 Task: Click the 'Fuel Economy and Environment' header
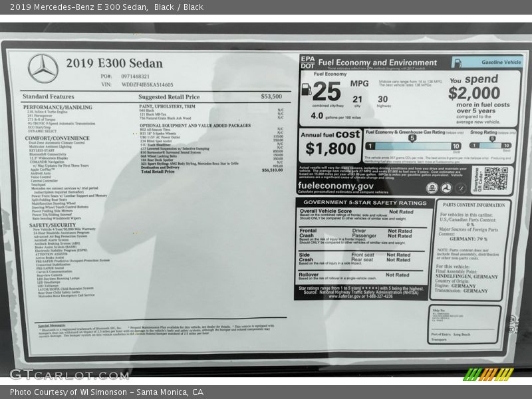pyautogui.click(x=377, y=63)
